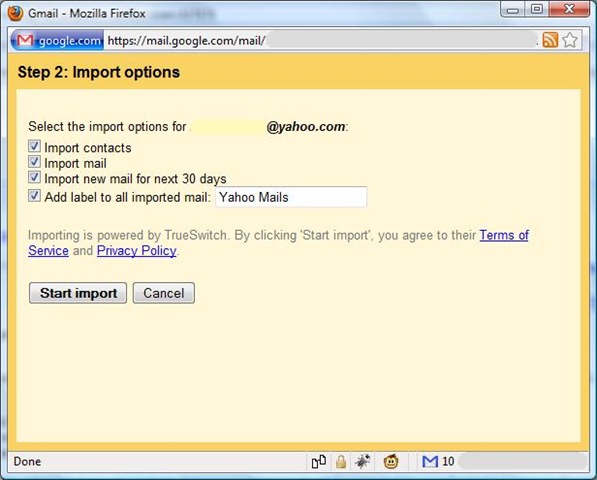Viewport: 597px width, 480px height.
Task: Minimize the Firefox window
Action: point(512,10)
